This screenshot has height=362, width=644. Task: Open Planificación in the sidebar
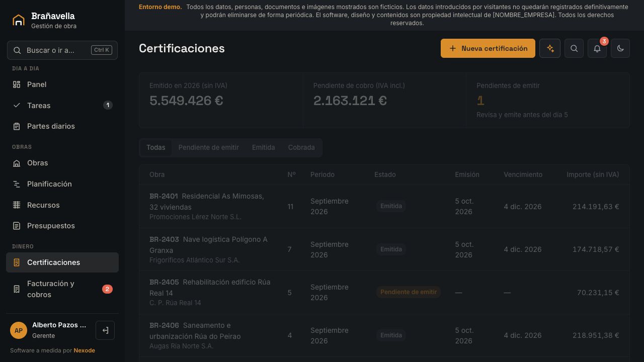62,184
